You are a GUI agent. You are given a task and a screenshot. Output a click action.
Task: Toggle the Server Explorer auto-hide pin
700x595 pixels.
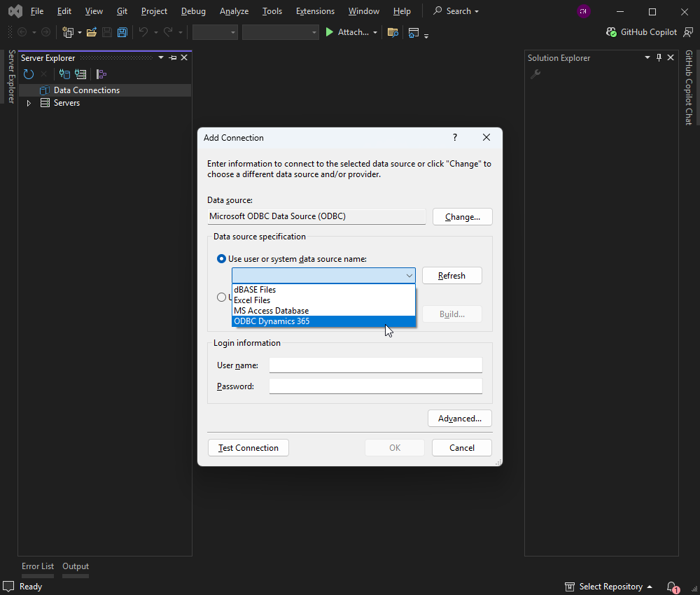[x=173, y=58]
